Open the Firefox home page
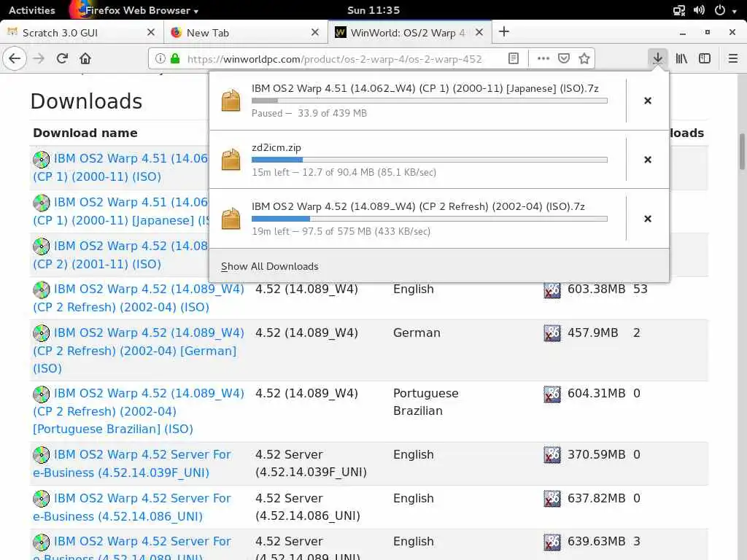 point(85,58)
